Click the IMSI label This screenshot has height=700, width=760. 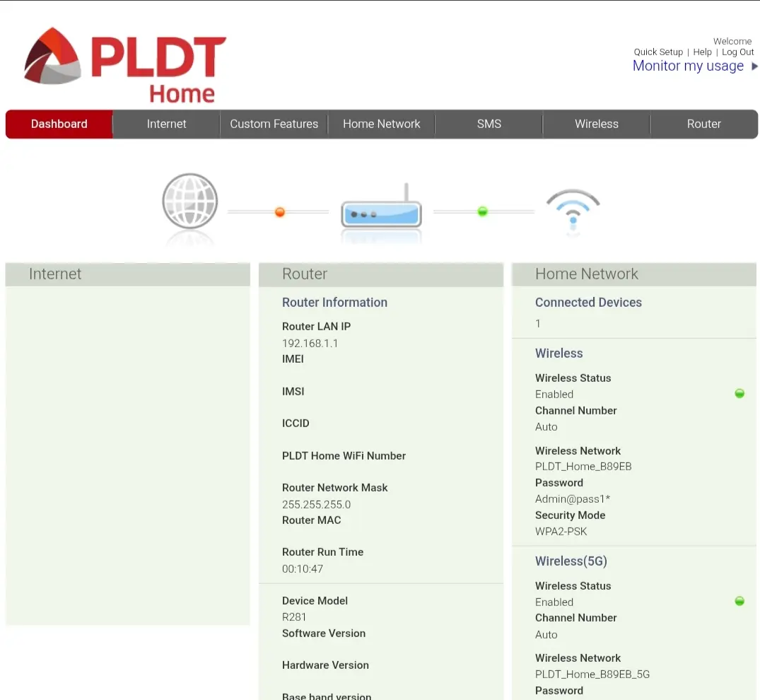pyautogui.click(x=293, y=392)
